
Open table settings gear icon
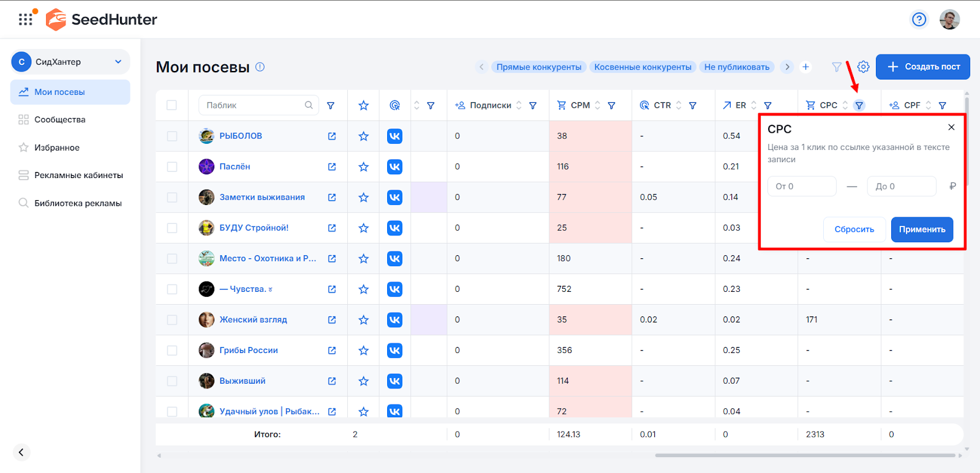pyautogui.click(x=863, y=67)
